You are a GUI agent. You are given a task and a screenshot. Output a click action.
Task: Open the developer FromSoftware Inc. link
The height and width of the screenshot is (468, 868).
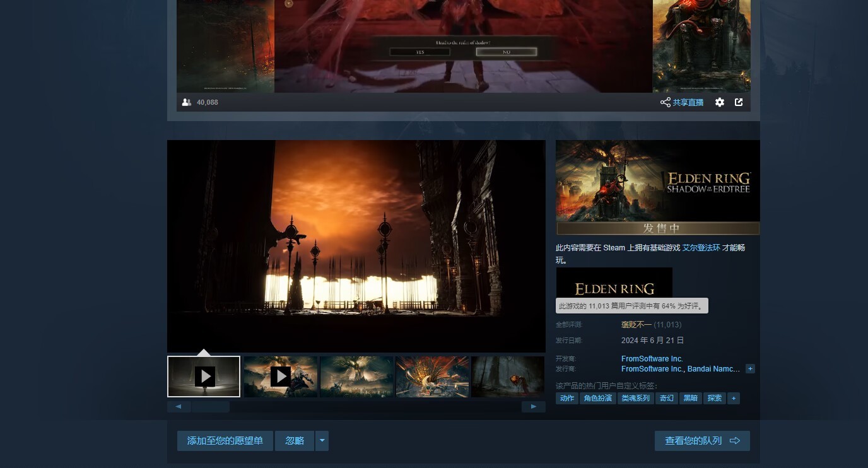click(x=652, y=359)
